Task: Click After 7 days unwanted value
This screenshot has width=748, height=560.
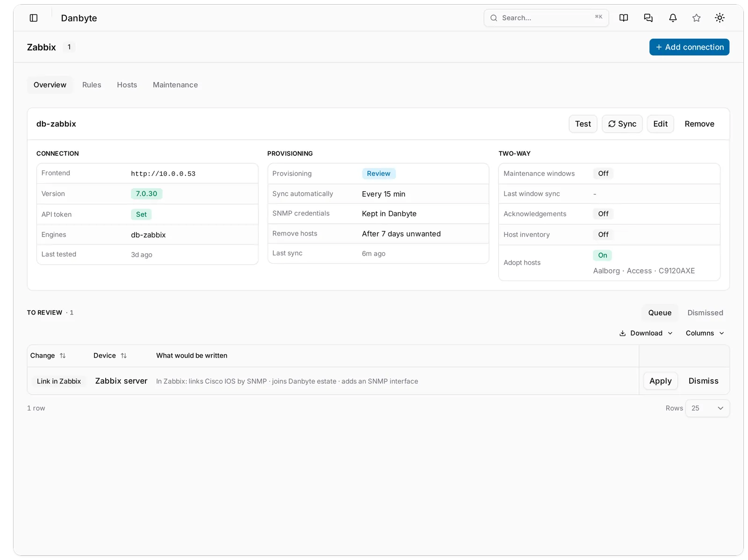Action: coord(401,234)
